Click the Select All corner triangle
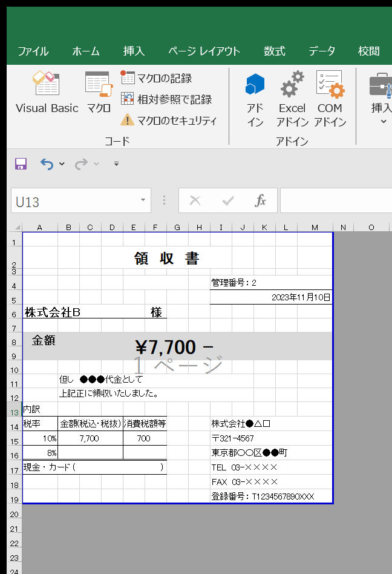Screen dimensions: 392x574 tap(18, 227)
